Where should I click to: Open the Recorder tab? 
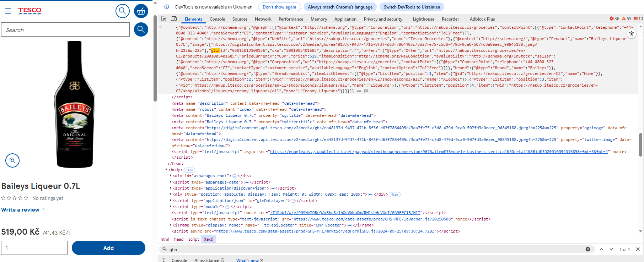coord(450,19)
